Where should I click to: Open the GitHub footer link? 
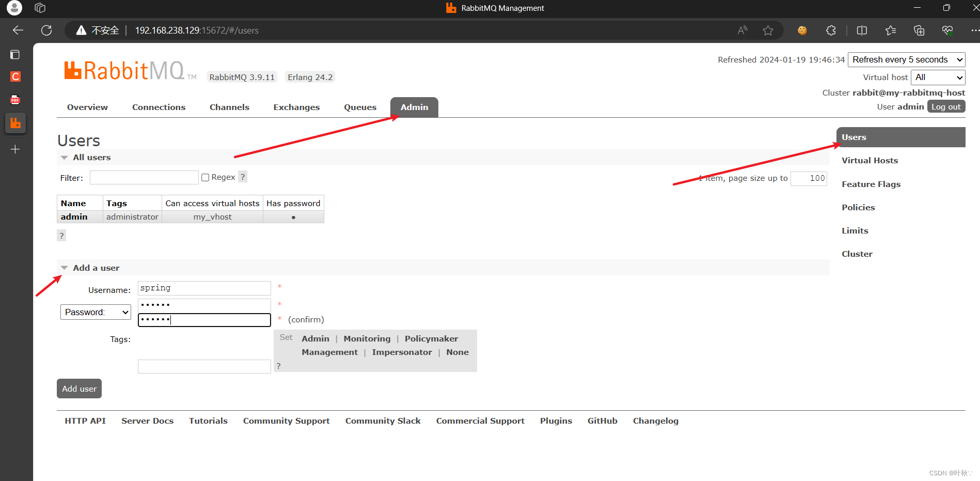coord(602,421)
